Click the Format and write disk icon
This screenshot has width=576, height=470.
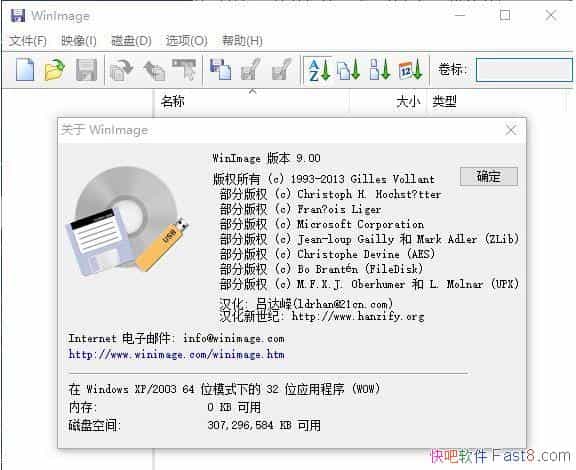point(185,69)
